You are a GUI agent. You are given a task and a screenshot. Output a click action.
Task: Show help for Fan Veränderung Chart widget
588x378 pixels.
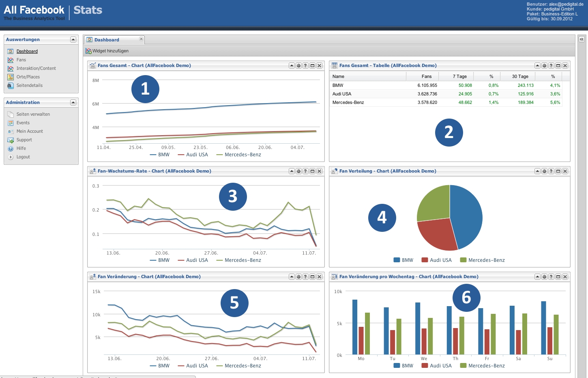tap(305, 276)
